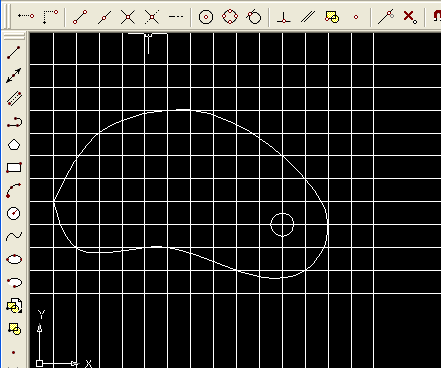
Task: Select the Snap to Nearest icon
Action: click(x=386, y=17)
